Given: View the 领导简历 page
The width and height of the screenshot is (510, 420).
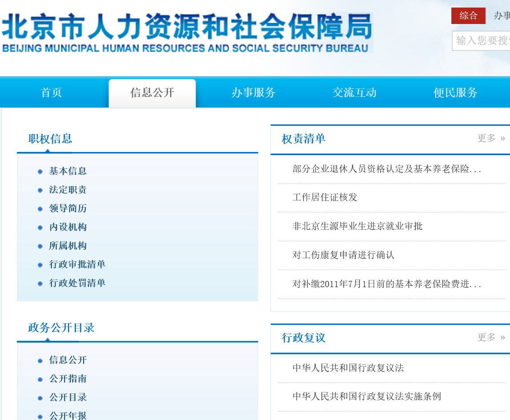Looking at the screenshot, I should tap(68, 208).
